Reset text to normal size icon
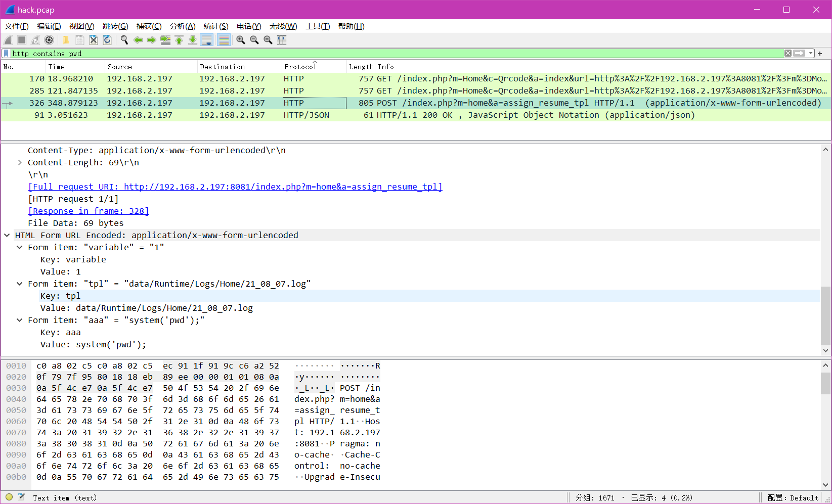 click(268, 40)
